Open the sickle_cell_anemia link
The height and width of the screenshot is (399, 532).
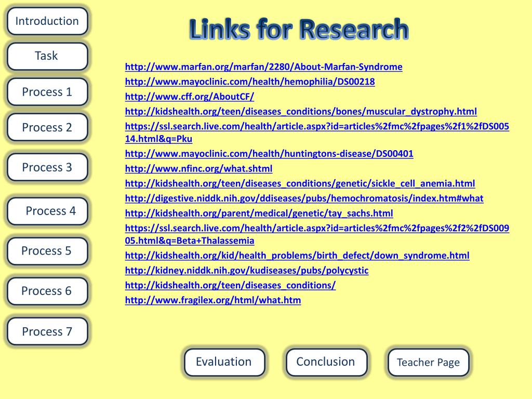300,183
